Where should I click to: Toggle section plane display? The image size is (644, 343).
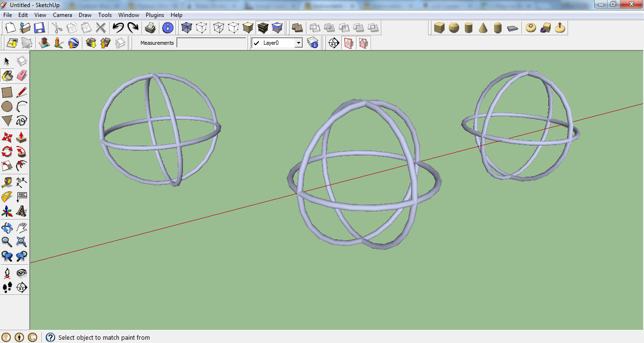click(348, 43)
